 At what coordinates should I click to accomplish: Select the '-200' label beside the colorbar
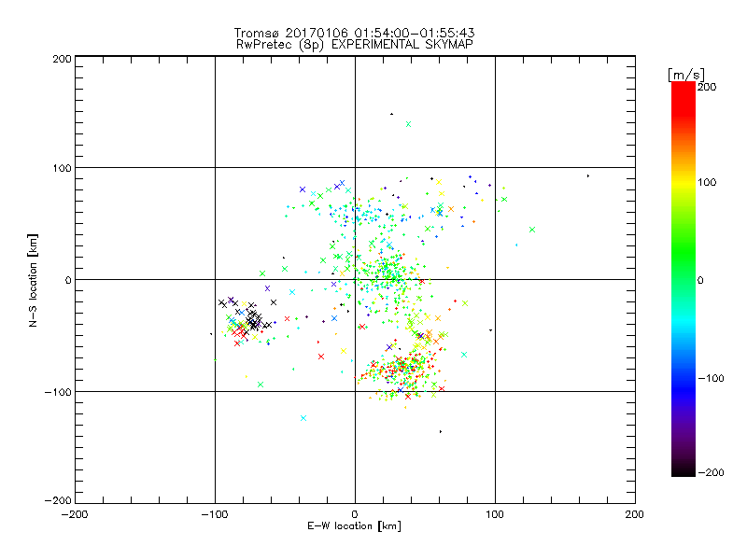(711, 472)
